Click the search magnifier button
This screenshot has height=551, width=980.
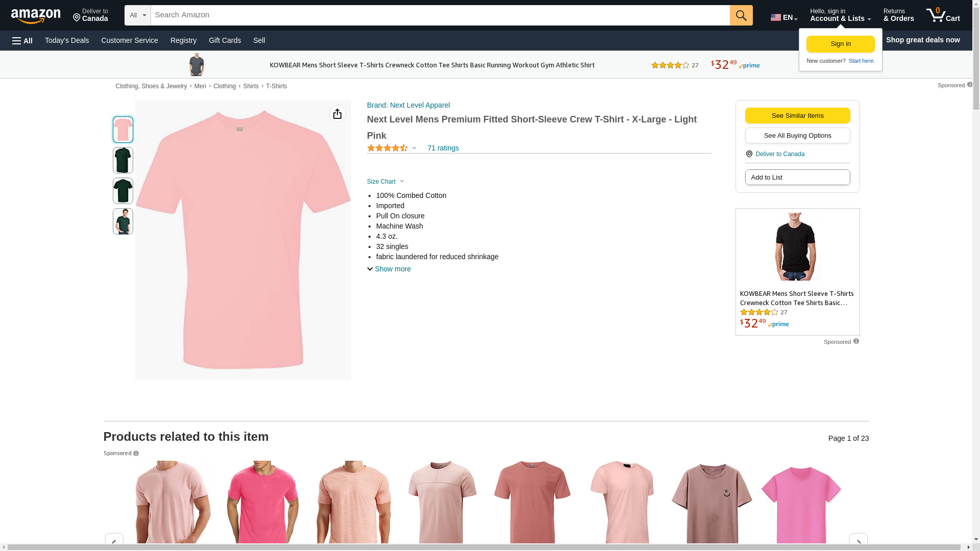pyautogui.click(x=741, y=15)
